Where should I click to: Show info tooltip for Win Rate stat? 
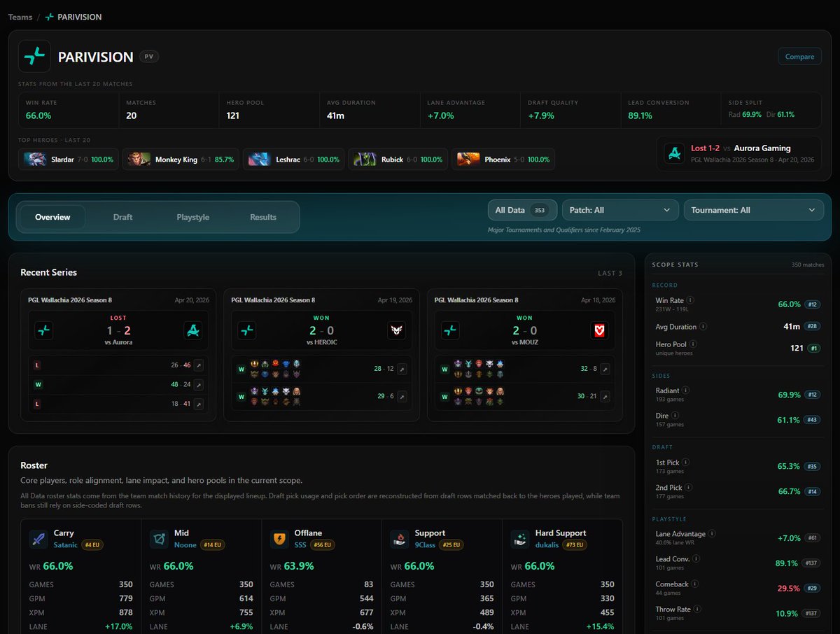(690, 300)
